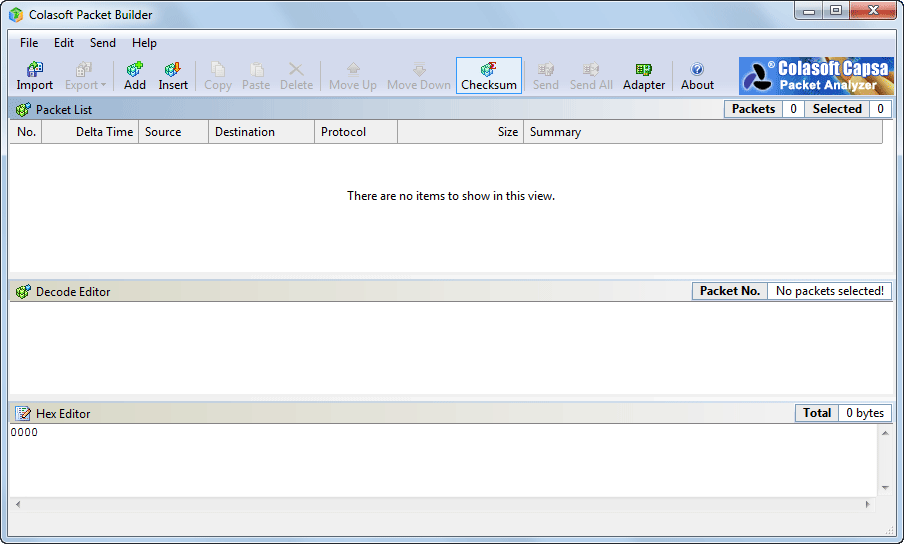The height and width of the screenshot is (544, 904).
Task: Sort by Source column header
Action: (x=174, y=132)
